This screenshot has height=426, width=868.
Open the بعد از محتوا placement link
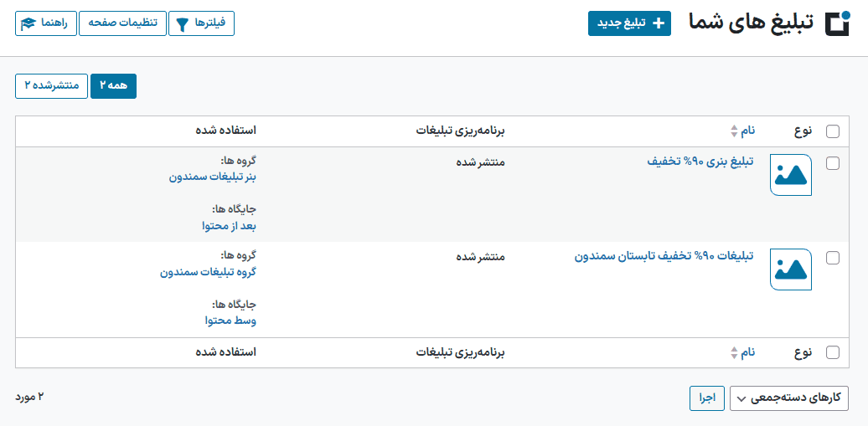pyautogui.click(x=230, y=226)
